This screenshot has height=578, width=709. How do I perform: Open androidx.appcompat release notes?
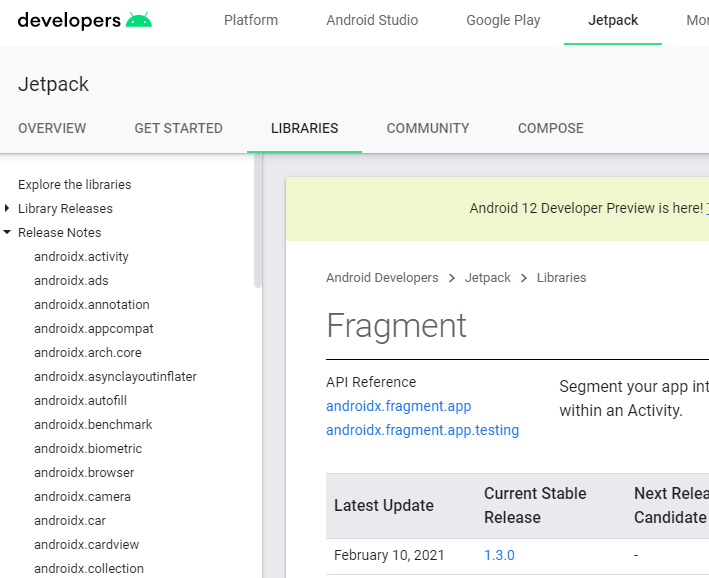pyautogui.click(x=94, y=328)
